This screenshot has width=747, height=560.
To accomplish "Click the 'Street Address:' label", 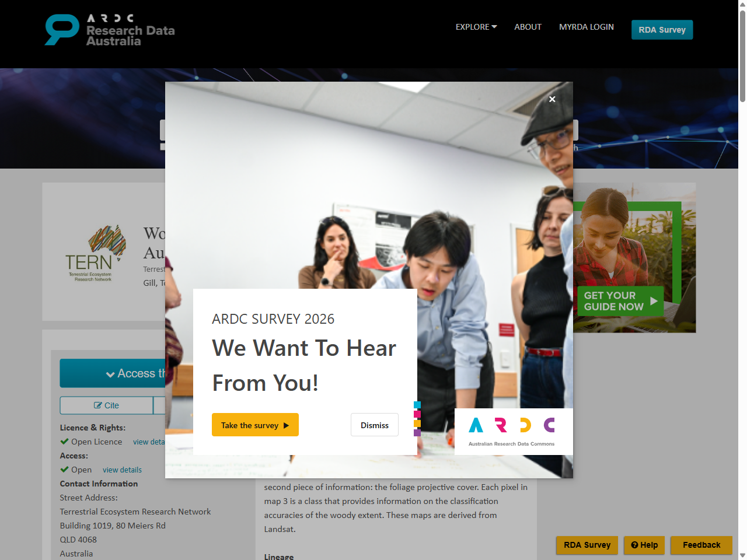I will coord(89,498).
